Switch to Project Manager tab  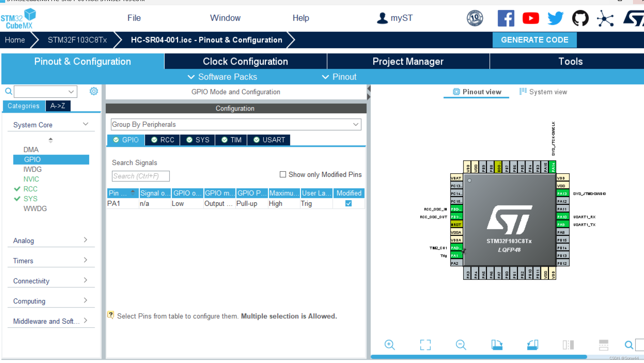click(408, 61)
